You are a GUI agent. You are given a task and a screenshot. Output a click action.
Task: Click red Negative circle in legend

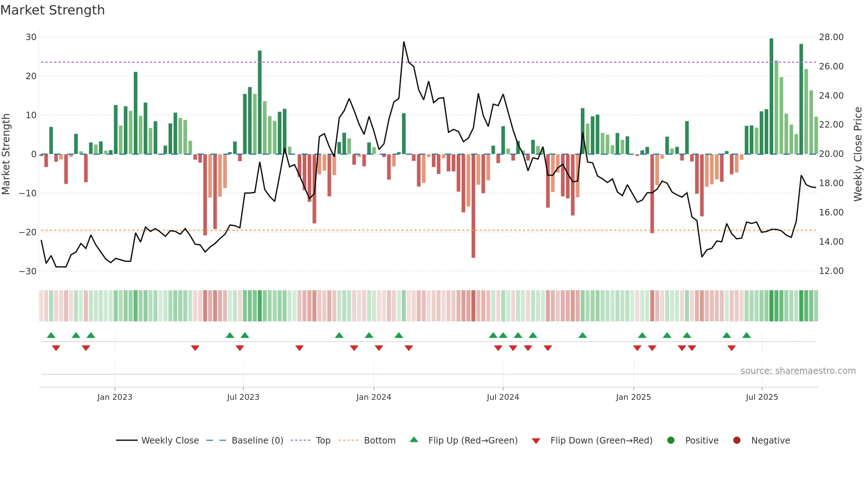tap(737, 440)
